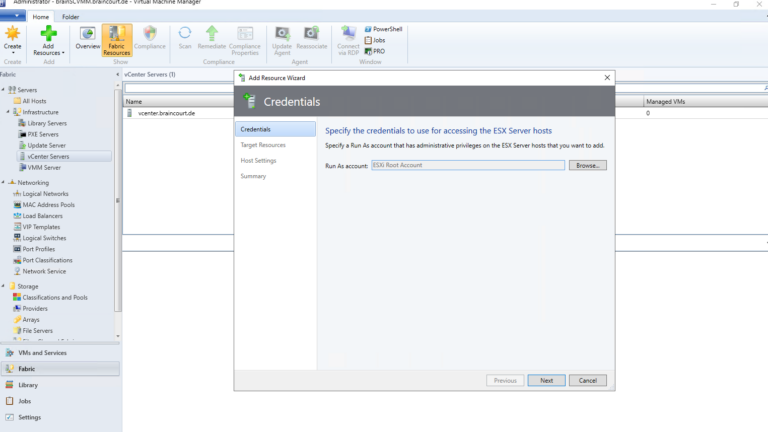
Task: Click the Run As account field
Action: 468,166
